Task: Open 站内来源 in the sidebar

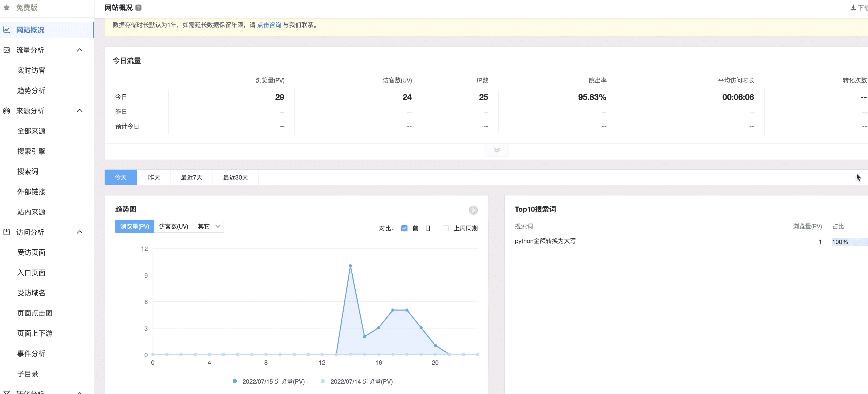Action: pyautogui.click(x=31, y=212)
